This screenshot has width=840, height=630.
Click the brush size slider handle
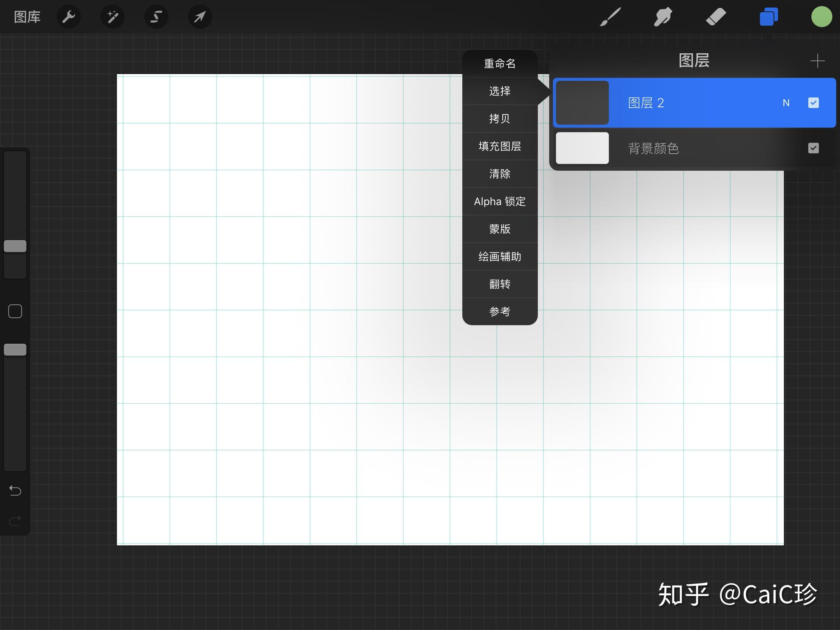click(x=15, y=246)
